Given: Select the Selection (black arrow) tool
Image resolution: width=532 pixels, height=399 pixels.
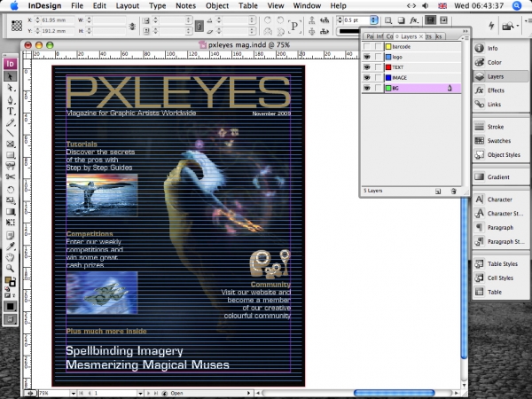Looking at the screenshot, I should pos(10,76).
